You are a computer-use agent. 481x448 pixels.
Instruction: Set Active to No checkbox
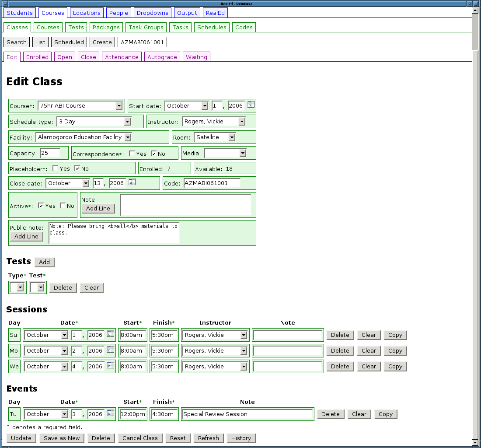[x=63, y=206]
